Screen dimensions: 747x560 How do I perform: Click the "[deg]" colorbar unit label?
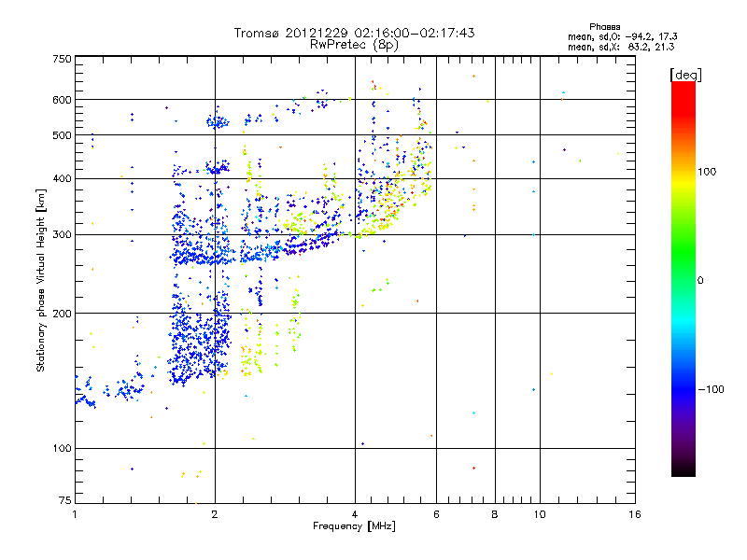tap(685, 75)
